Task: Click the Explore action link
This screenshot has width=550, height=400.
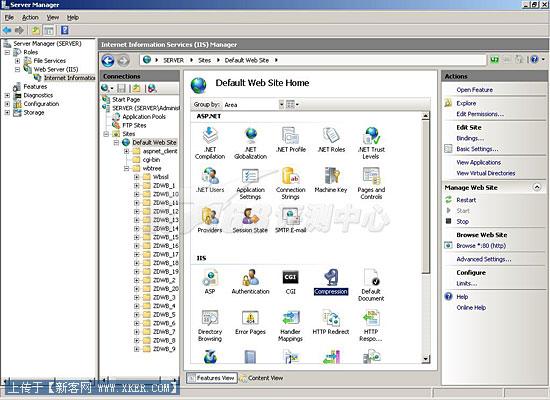Action: [x=466, y=103]
